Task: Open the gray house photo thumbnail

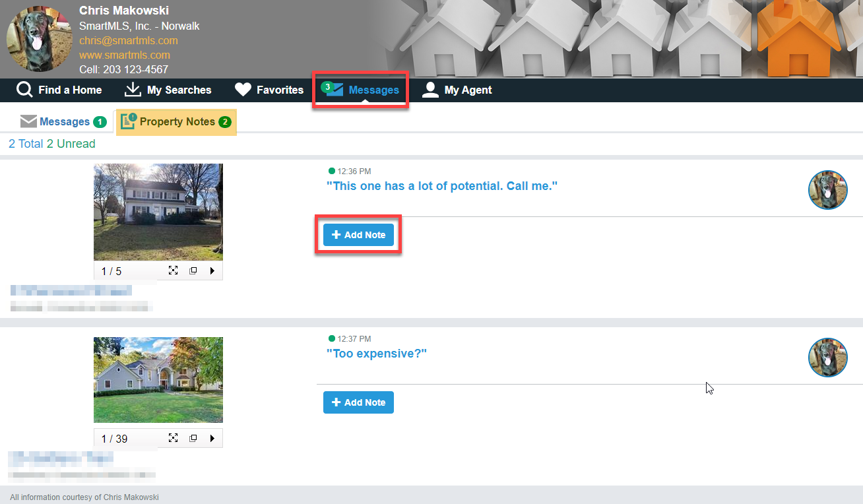Action: tap(158, 379)
